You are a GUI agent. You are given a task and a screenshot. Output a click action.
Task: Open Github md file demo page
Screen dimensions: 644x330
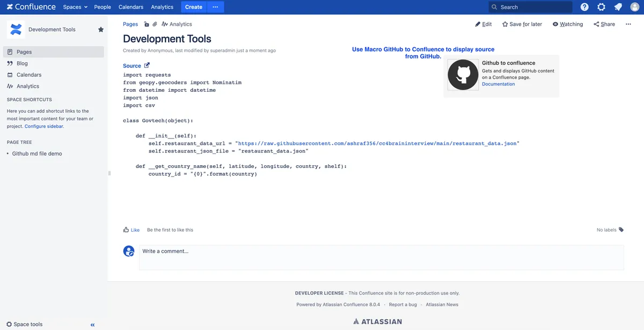point(37,153)
